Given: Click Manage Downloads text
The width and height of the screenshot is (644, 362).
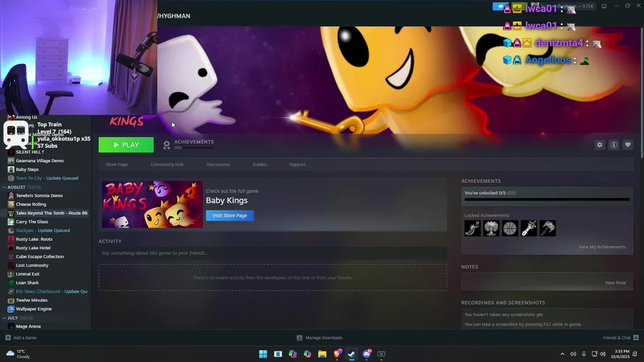Looking at the screenshot, I should (x=324, y=338).
